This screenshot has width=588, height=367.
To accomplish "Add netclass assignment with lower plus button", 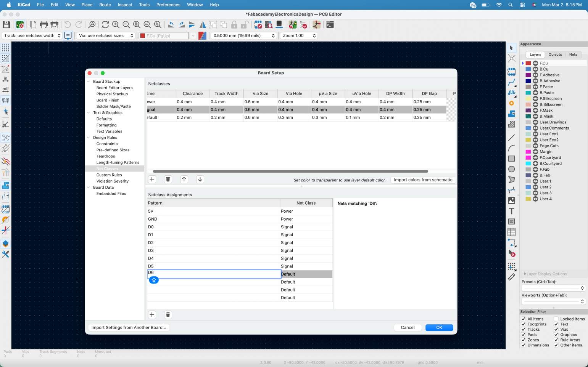I will tap(152, 315).
